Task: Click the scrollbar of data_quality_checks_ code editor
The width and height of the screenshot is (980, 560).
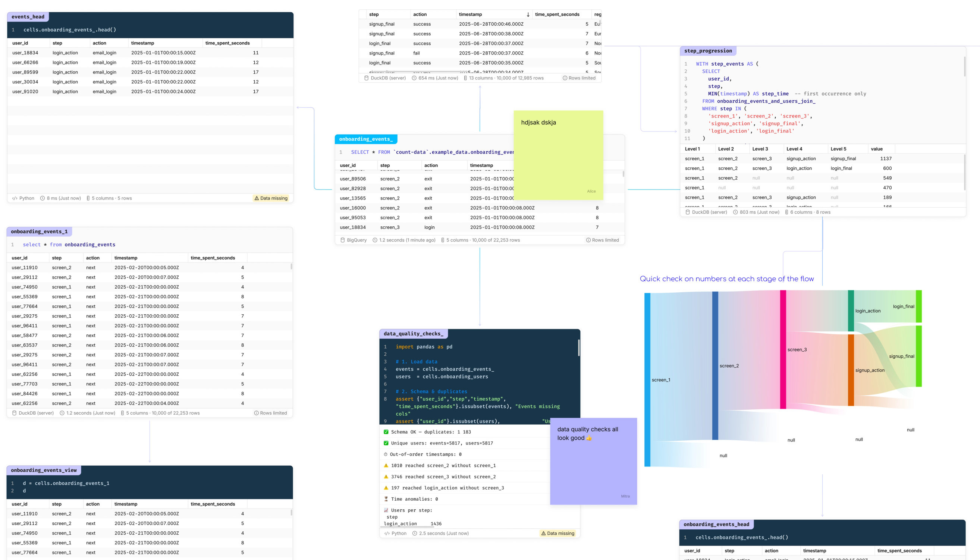Action: point(579,348)
